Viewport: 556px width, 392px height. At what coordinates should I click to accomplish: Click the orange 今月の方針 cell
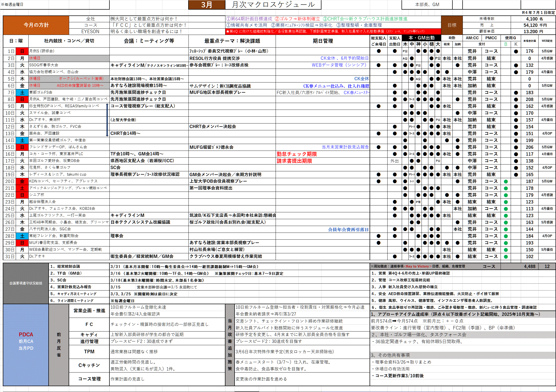pos(36,25)
